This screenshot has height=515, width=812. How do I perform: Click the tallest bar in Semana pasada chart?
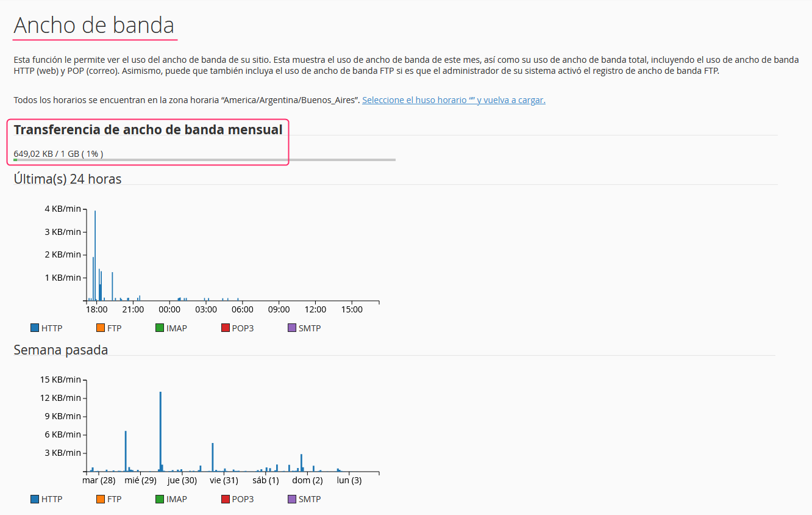coord(160,430)
